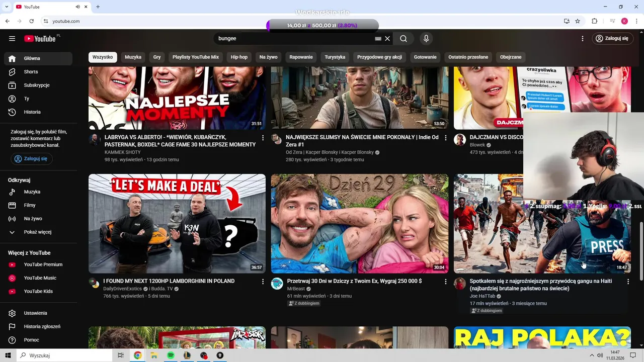
Task: Select the Hip-hop filter chip
Action: point(239,57)
